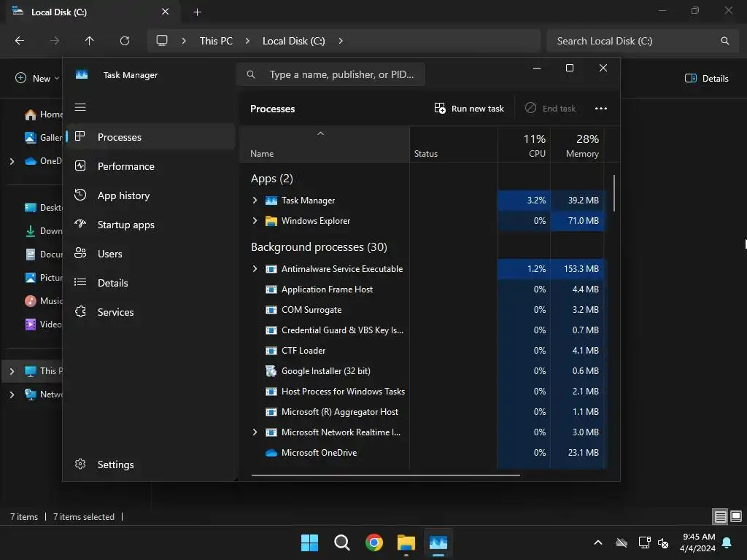Click the End task button
The height and width of the screenshot is (560, 747).
pyautogui.click(x=550, y=108)
